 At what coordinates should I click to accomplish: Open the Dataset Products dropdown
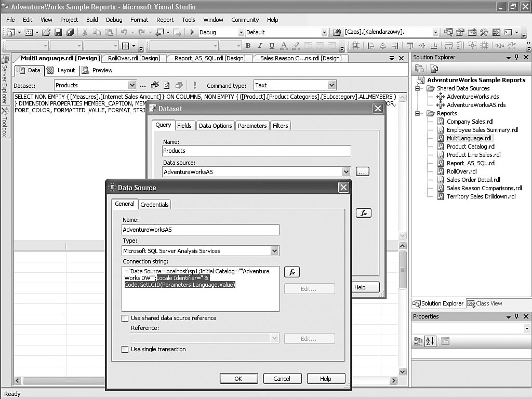coord(132,85)
